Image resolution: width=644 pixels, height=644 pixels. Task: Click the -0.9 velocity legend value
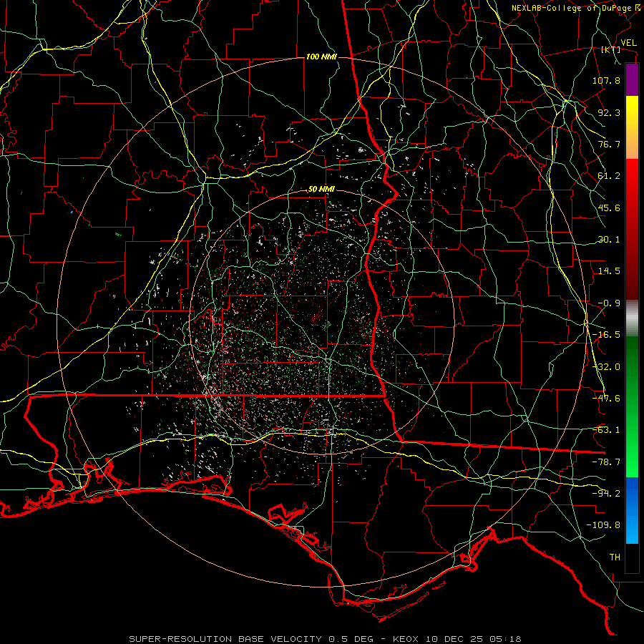coord(609,303)
